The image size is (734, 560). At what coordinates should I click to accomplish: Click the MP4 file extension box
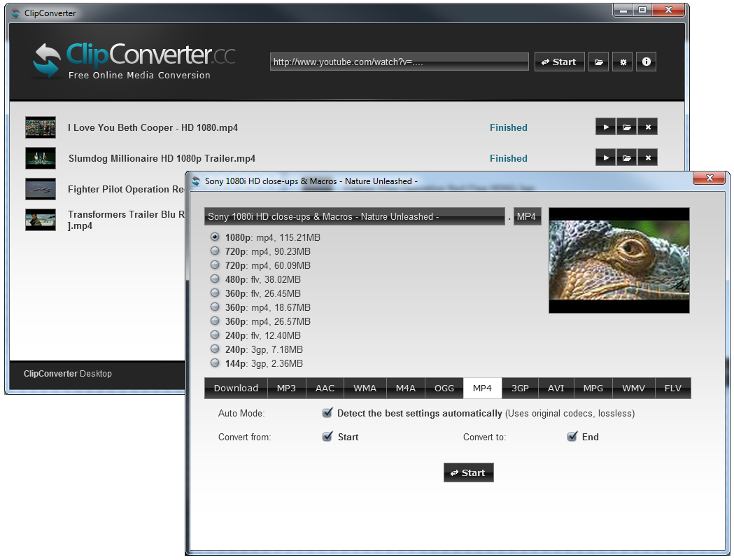click(x=527, y=216)
